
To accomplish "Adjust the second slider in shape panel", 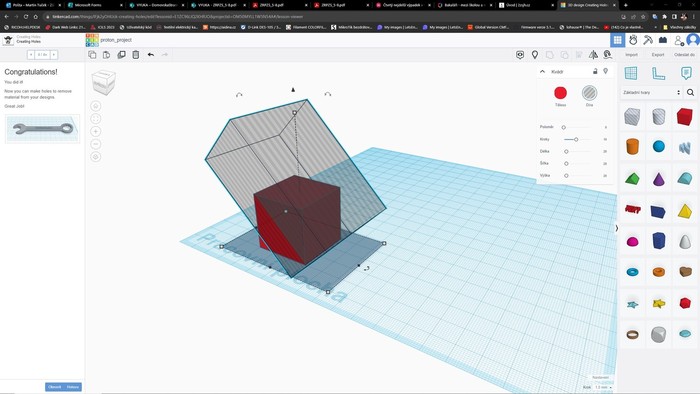I will [576, 140].
